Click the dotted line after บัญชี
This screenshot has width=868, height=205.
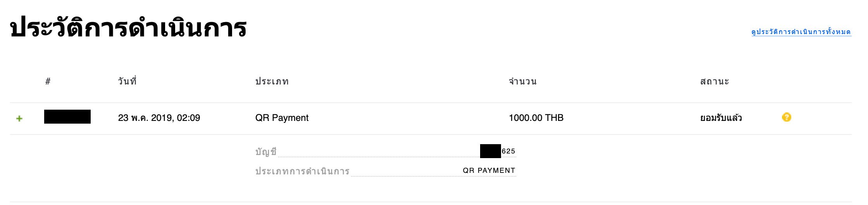pyautogui.click(x=379, y=157)
